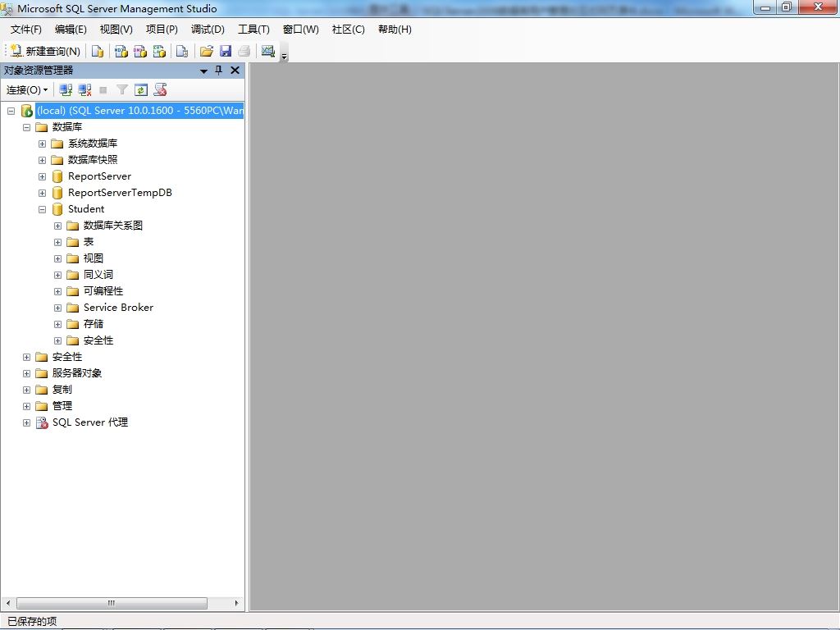Viewport: 840px width, 630px height.
Task: Click Object Explorer horizontal scrollbar thumb
Action: point(112,603)
